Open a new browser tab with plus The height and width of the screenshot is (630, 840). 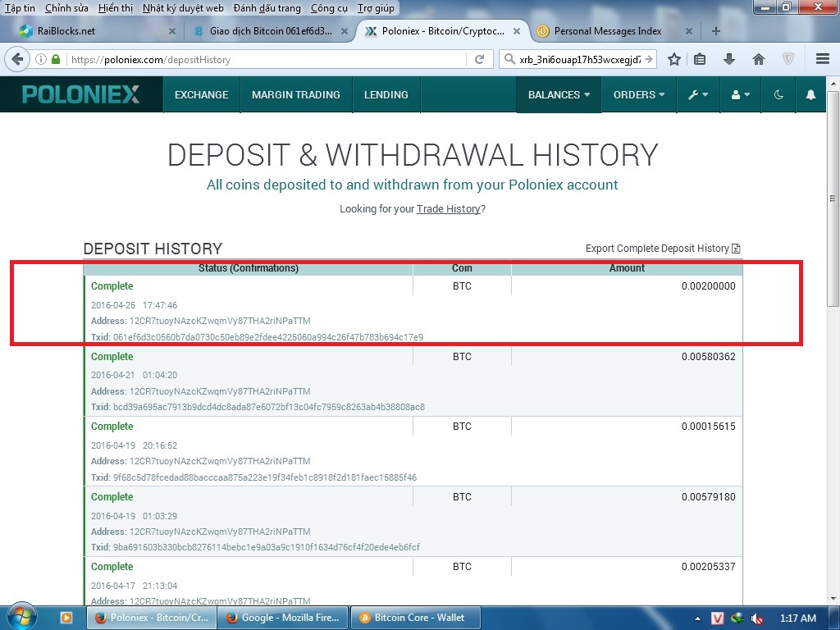click(x=715, y=31)
